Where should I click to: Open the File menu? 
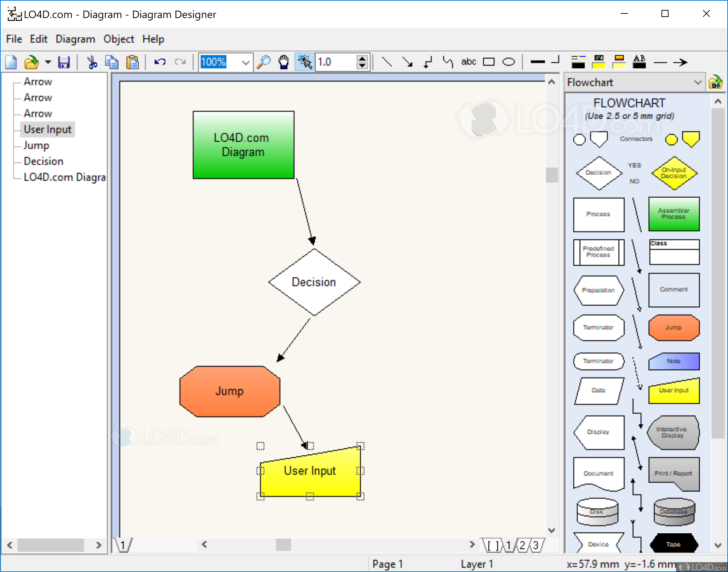[x=14, y=39]
